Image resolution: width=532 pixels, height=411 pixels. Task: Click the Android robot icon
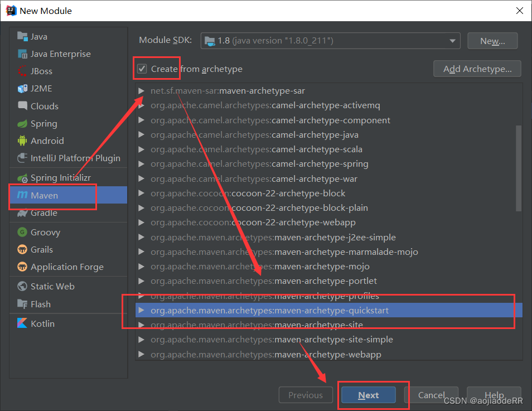coord(22,141)
